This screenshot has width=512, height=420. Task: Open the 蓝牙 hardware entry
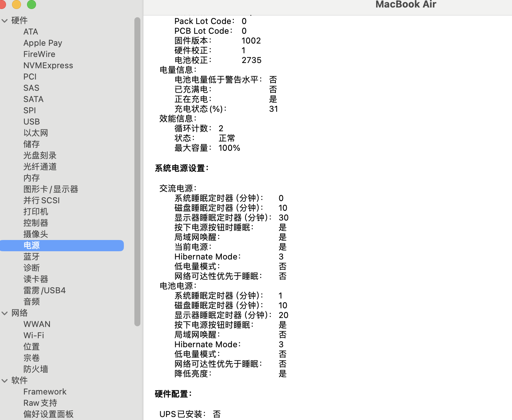[x=32, y=257]
